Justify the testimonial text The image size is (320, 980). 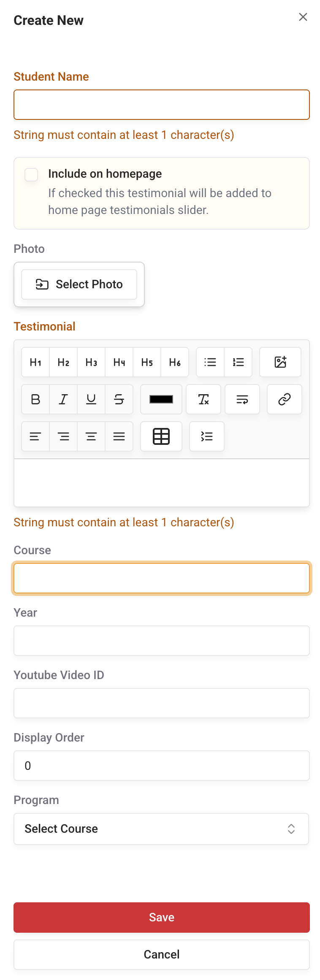click(119, 436)
